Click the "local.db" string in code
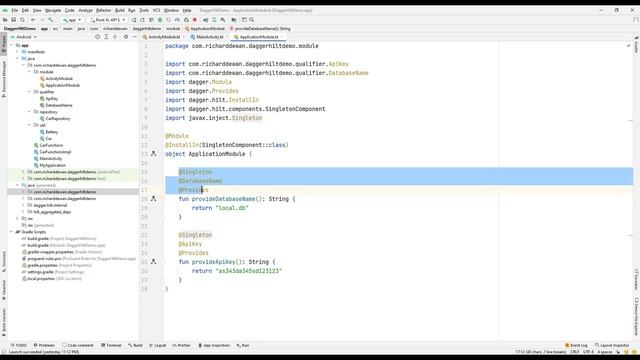Screen dimensions: 640x360 coord(232,208)
